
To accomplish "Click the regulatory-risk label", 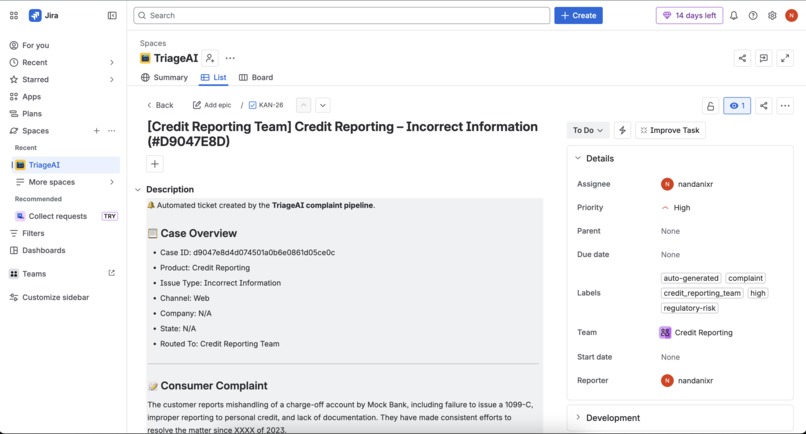I will [689, 308].
